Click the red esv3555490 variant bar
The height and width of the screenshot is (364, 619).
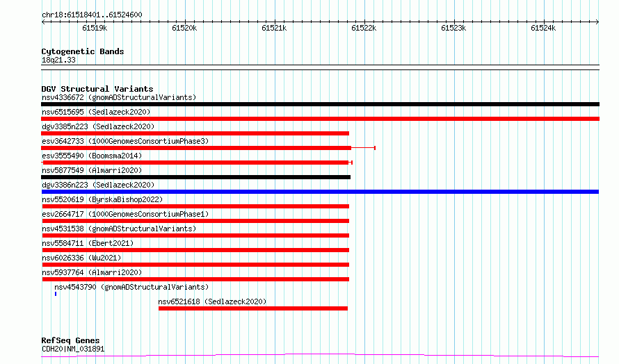(x=195, y=163)
